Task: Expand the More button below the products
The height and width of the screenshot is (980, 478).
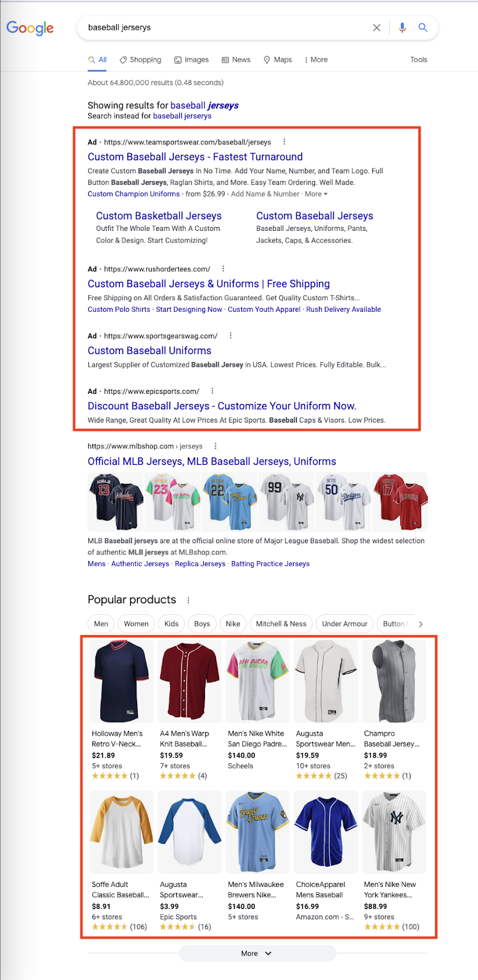Action: (x=257, y=953)
